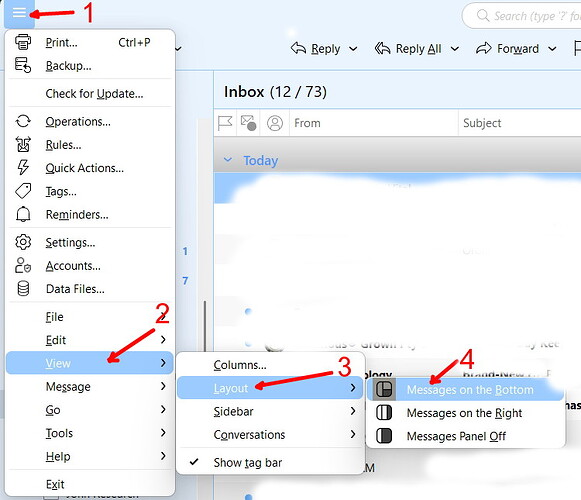The image size is (581, 500).
Task: Click the Backup icon in the menu
Action: pyautogui.click(x=23, y=65)
